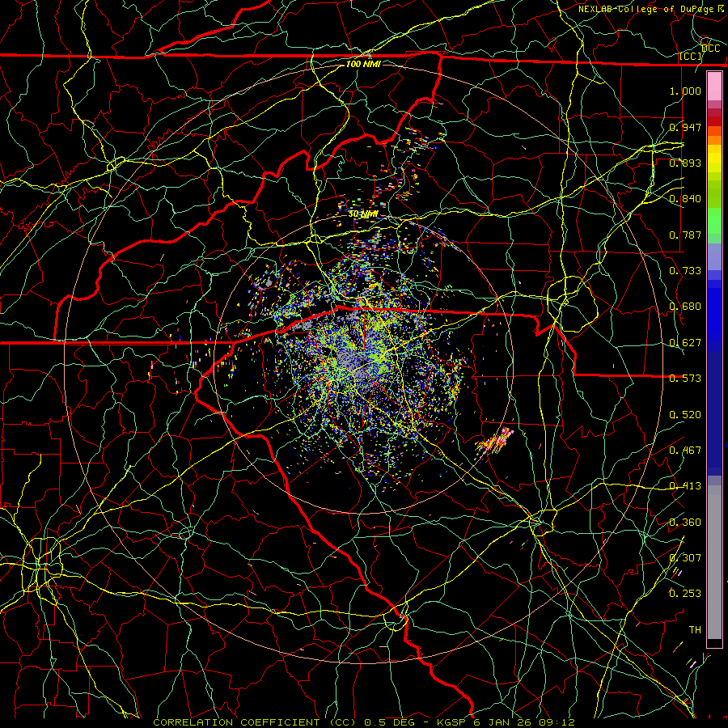
Task: Pick the bright green color bar segment
Action: coord(714,221)
